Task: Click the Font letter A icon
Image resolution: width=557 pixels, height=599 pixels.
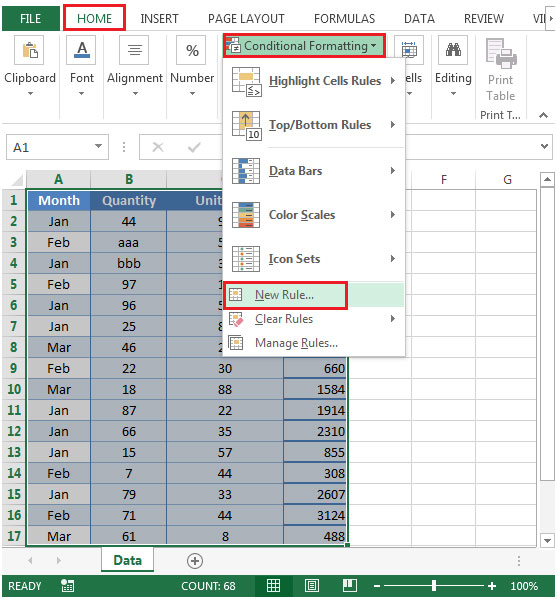Action: pyautogui.click(x=81, y=50)
